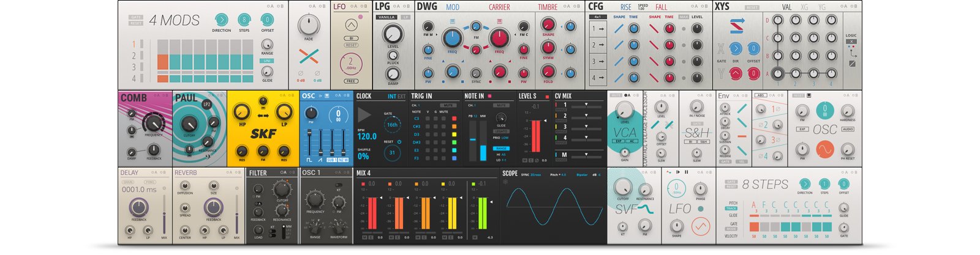Open the 4x1 selector in CFG
The width and height of the screenshot is (980, 255).
[597, 17]
